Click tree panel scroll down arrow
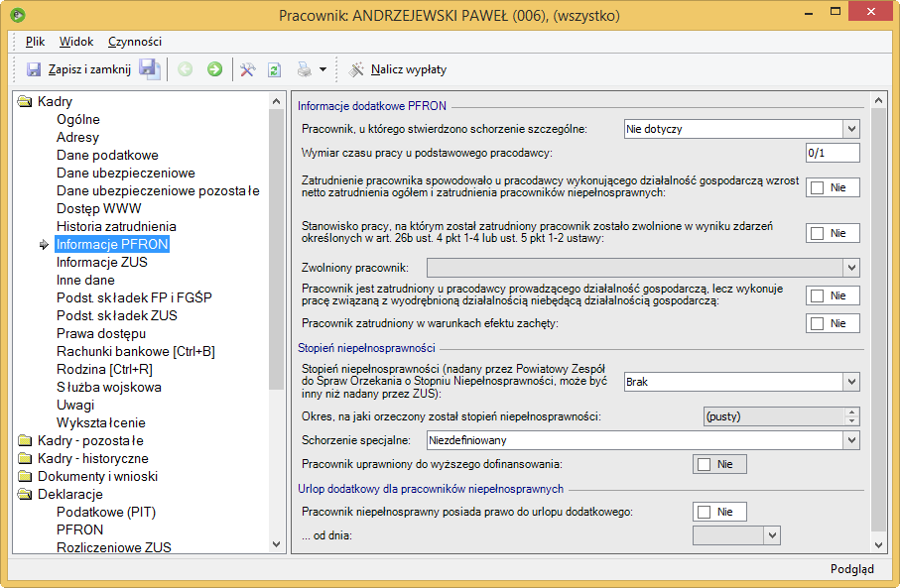The height and width of the screenshot is (588, 900). (x=276, y=543)
